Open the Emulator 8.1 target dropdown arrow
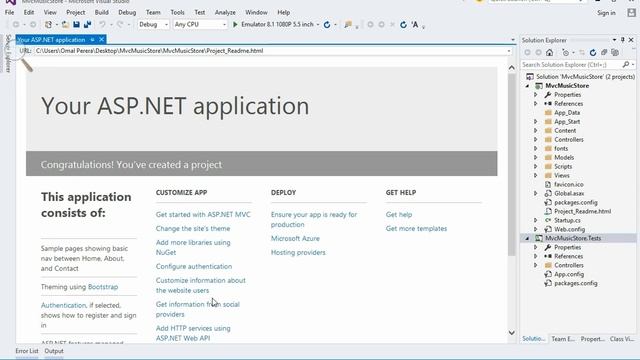The height and width of the screenshot is (360, 640). [x=318, y=24]
